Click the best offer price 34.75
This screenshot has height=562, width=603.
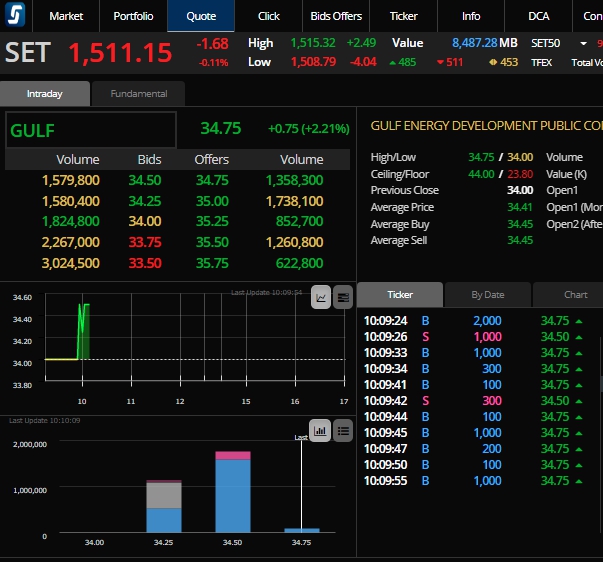tap(212, 180)
